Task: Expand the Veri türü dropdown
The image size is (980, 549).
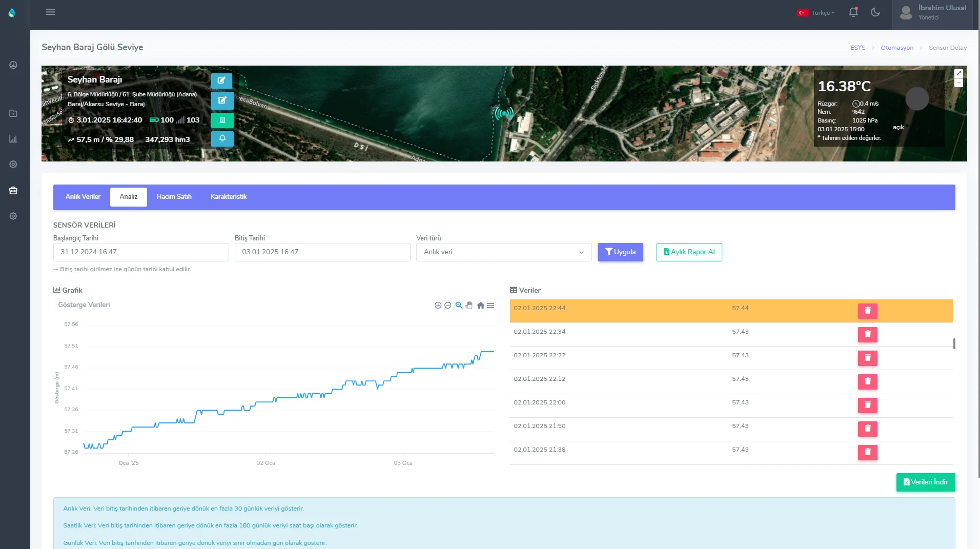Action: [x=503, y=252]
